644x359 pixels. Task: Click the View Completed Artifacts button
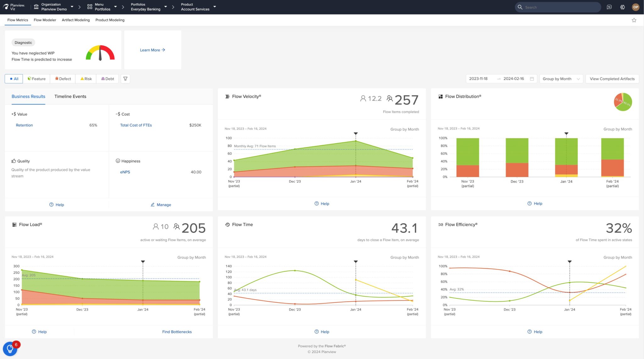click(612, 79)
